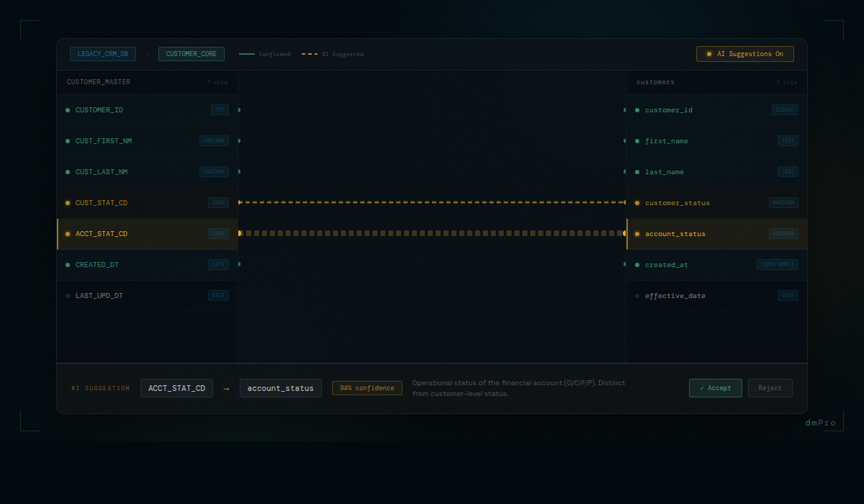Reject the AI mapping suggestion
Screen dimensions: 864x504
click(x=770, y=388)
